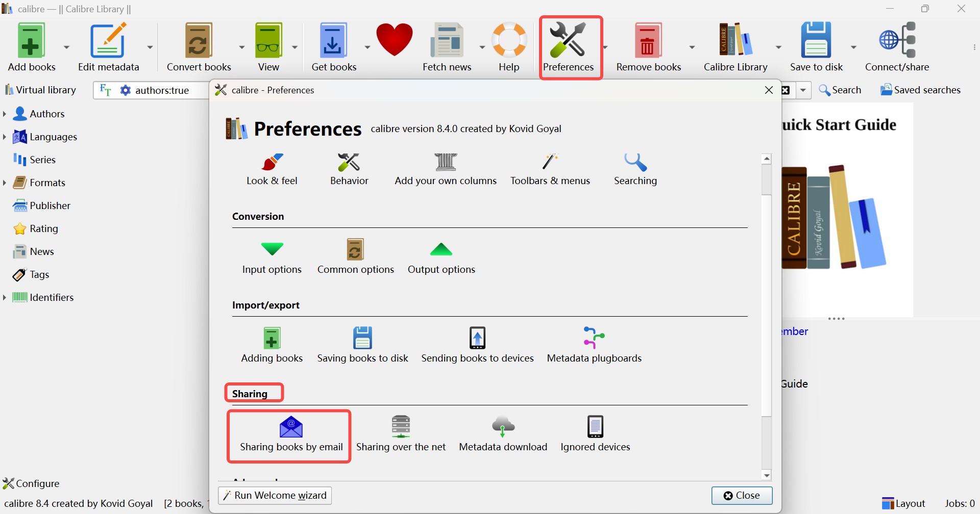Expand the Authors tree category

5,114
